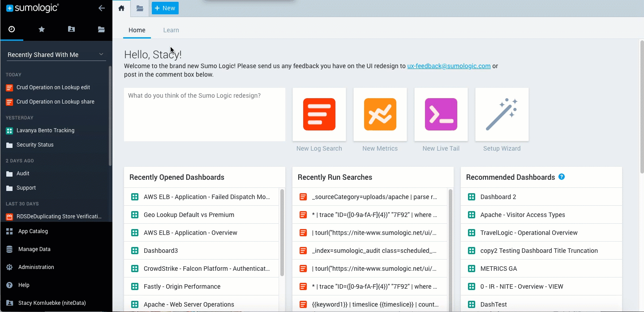Click the home icon tab at top

pyautogui.click(x=121, y=8)
